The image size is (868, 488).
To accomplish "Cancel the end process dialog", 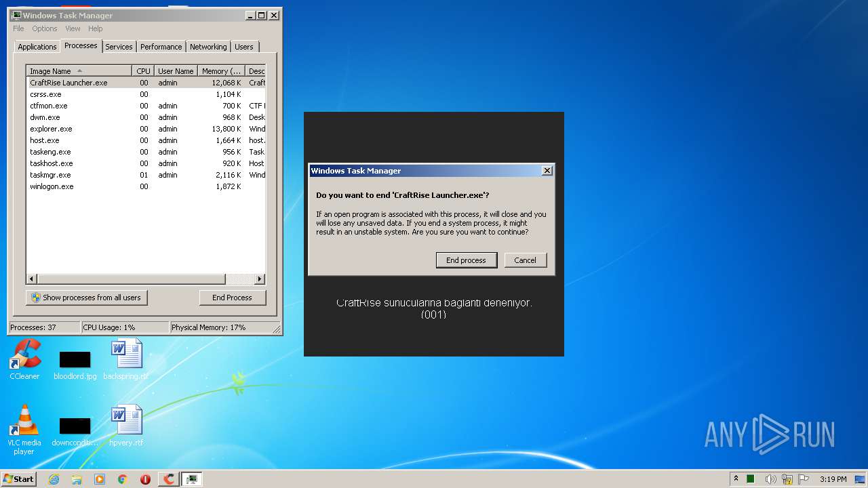I will (525, 260).
